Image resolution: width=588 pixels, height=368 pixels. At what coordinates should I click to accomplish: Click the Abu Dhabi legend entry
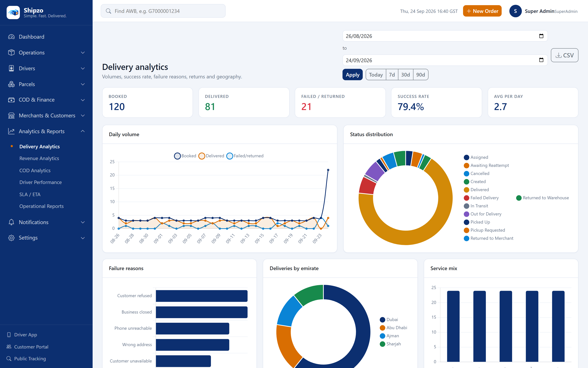[x=393, y=328]
